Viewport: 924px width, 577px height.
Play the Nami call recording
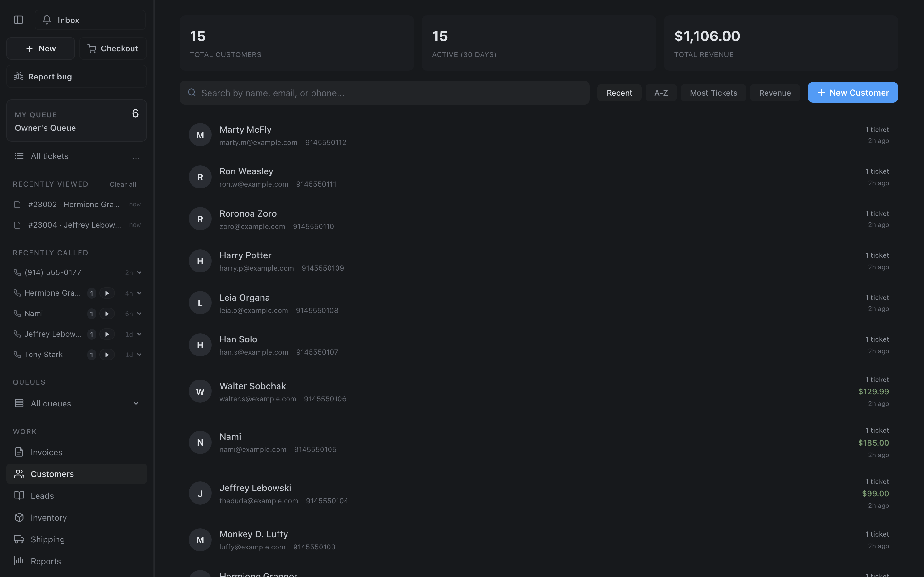pos(107,314)
